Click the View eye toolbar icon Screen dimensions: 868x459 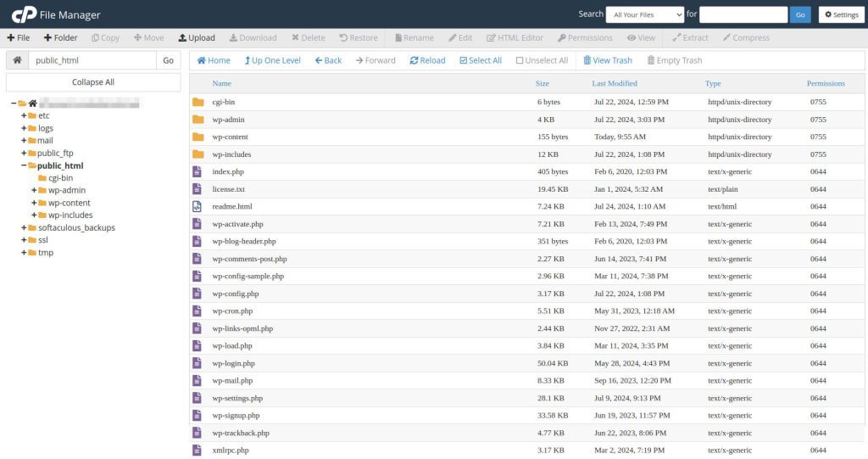click(x=631, y=37)
